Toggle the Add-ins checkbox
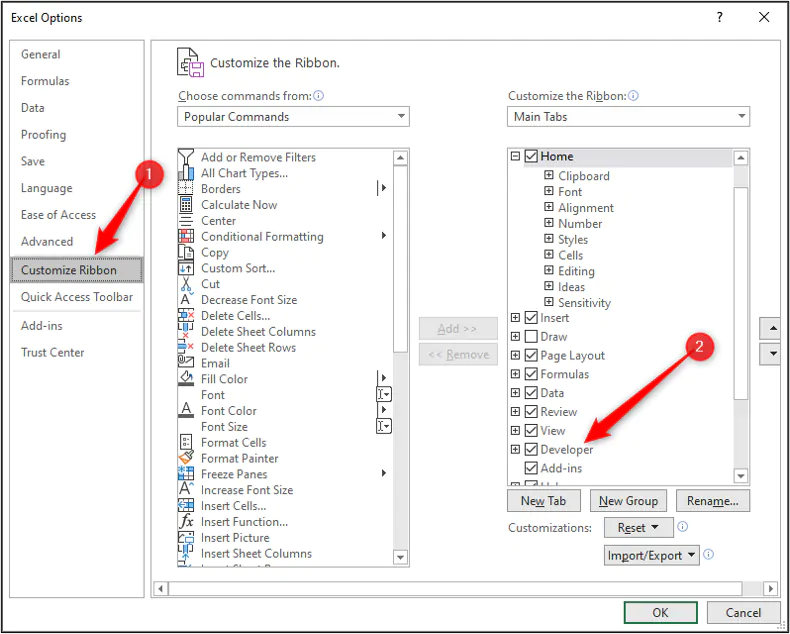The image size is (790, 634). click(531, 468)
